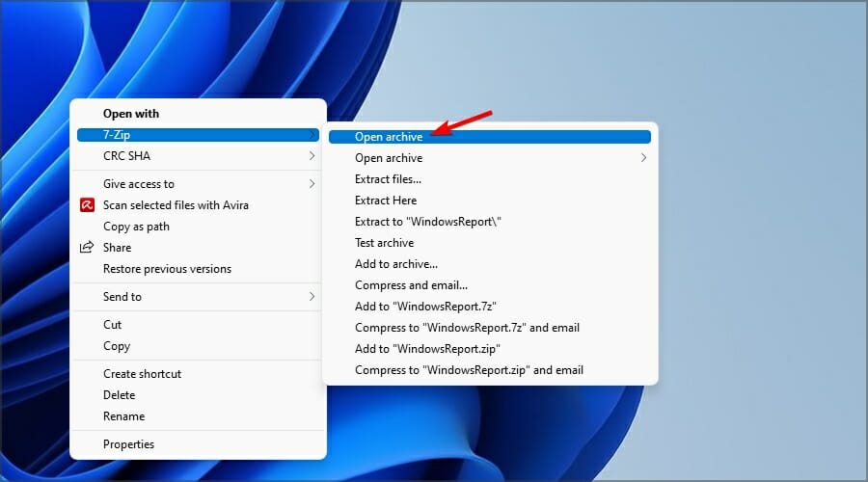Screen dimensions: 868x482
Task: Expand the Give access to chevron
Action: pyautogui.click(x=312, y=184)
